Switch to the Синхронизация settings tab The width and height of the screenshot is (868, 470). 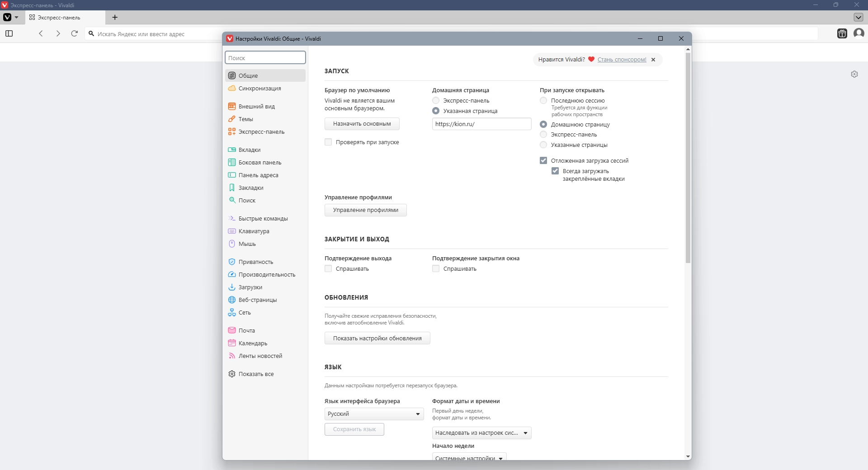click(265, 88)
